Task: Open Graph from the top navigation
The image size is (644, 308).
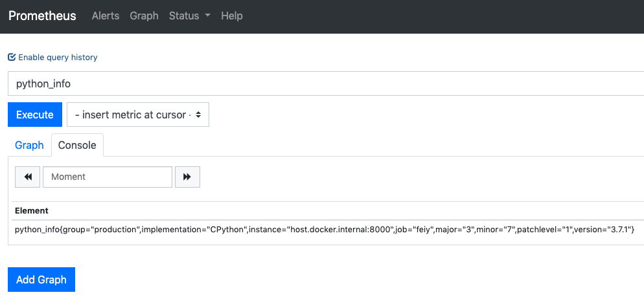Action: click(x=144, y=16)
